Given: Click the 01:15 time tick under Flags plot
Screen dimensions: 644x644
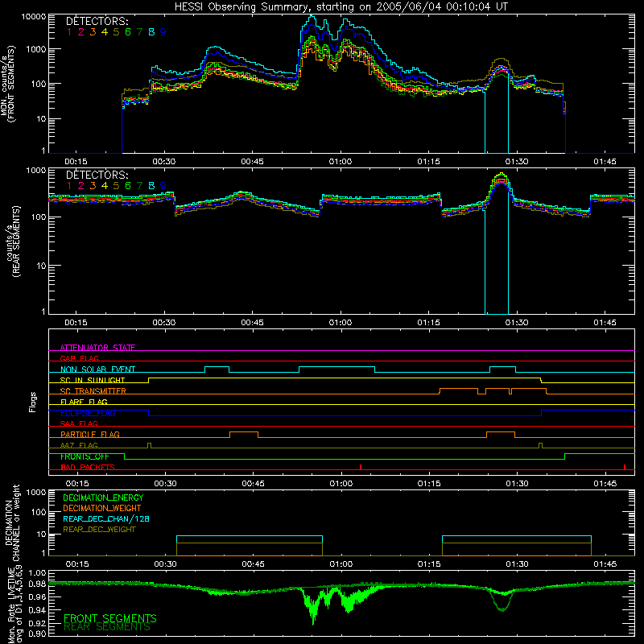Looking at the screenshot, I should 429,484.
